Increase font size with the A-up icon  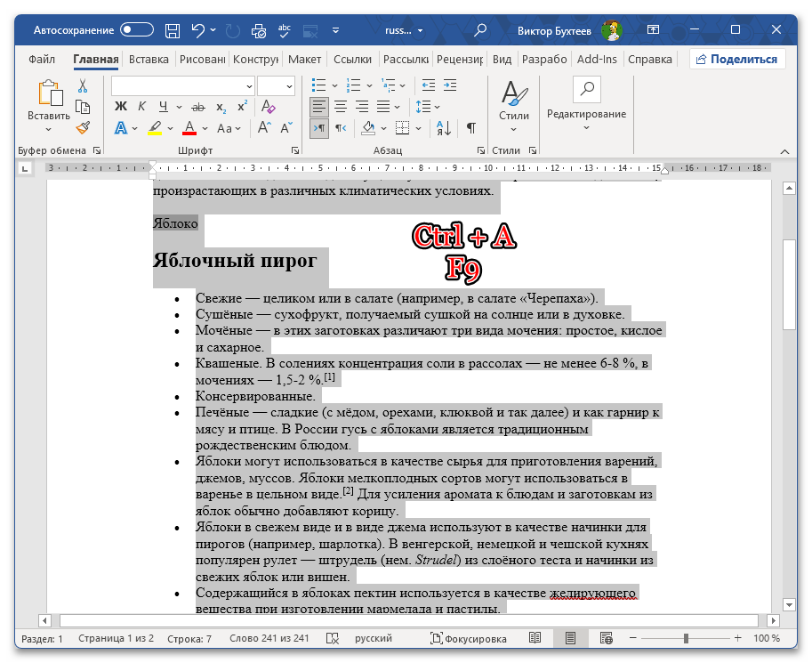[264, 127]
